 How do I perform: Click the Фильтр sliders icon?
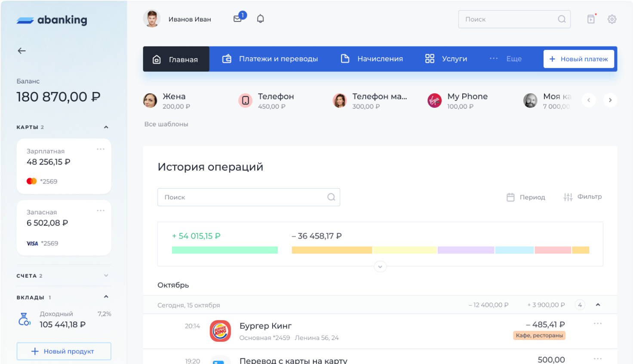tap(568, 197)
